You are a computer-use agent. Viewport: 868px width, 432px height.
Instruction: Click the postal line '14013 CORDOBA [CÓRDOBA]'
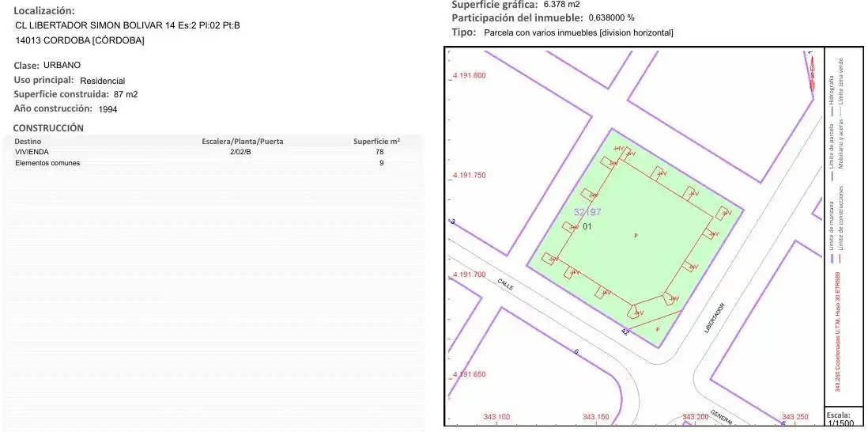(80, 40)
